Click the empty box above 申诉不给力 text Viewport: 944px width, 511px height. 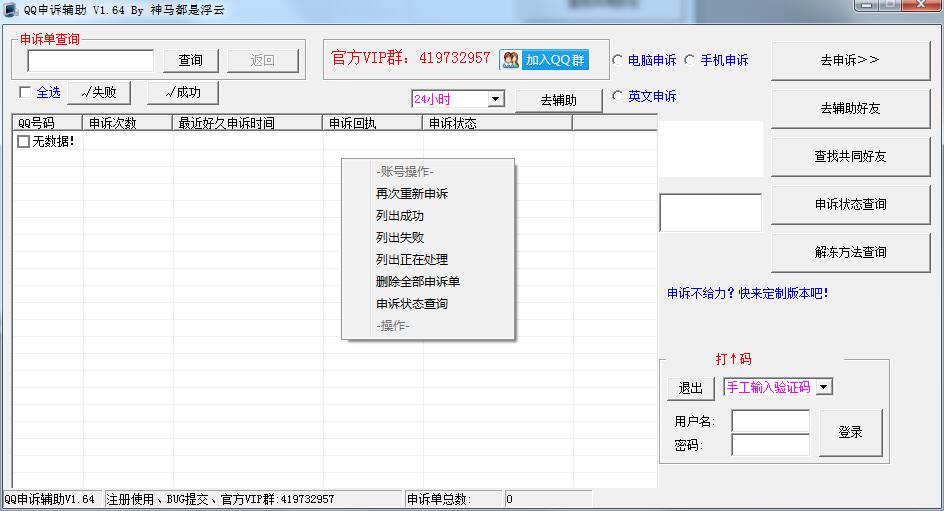[x=710, y=212]
